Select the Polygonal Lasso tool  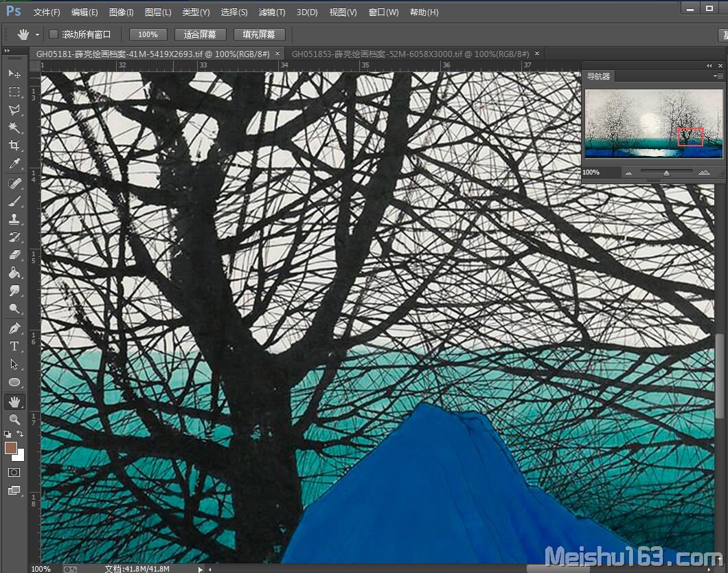(x=14, y=110)
